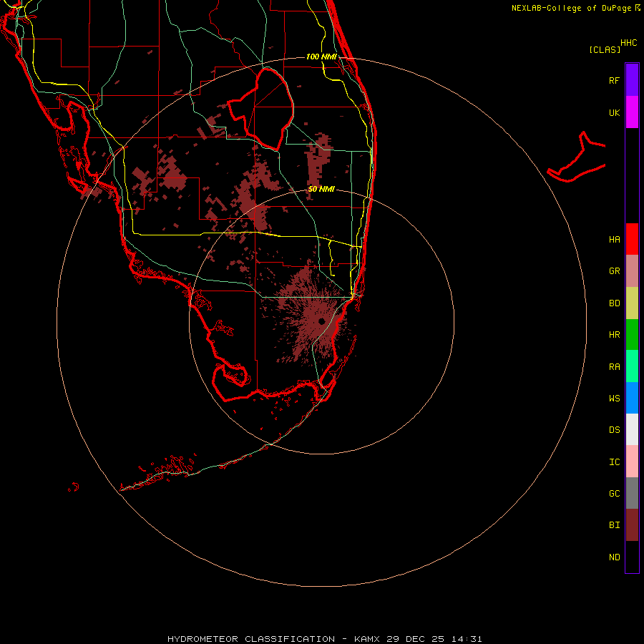
Task: Click the RF purple legend swatch
Action: 632,80
